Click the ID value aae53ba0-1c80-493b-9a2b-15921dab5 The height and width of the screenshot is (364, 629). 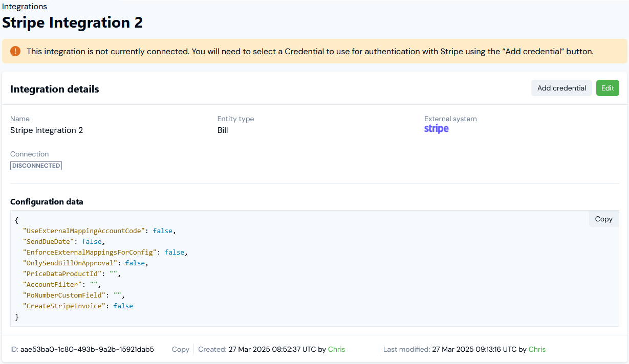[x=87, y=349]
